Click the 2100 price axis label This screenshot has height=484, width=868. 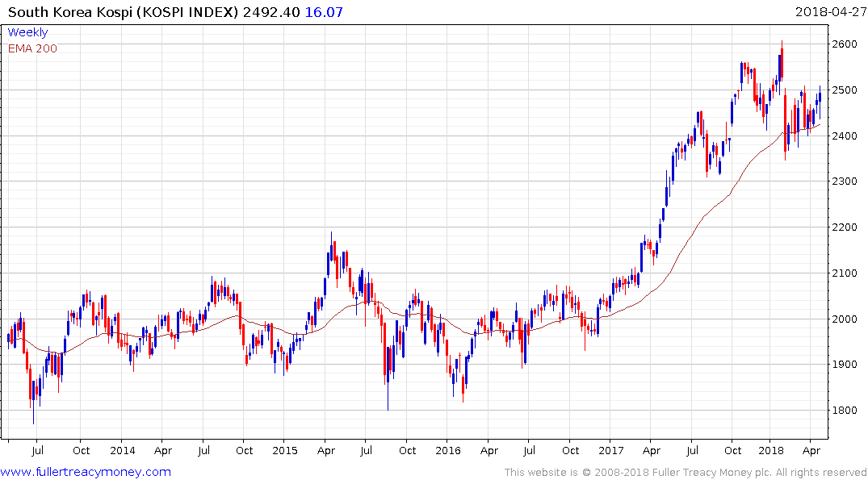point(845,273)
